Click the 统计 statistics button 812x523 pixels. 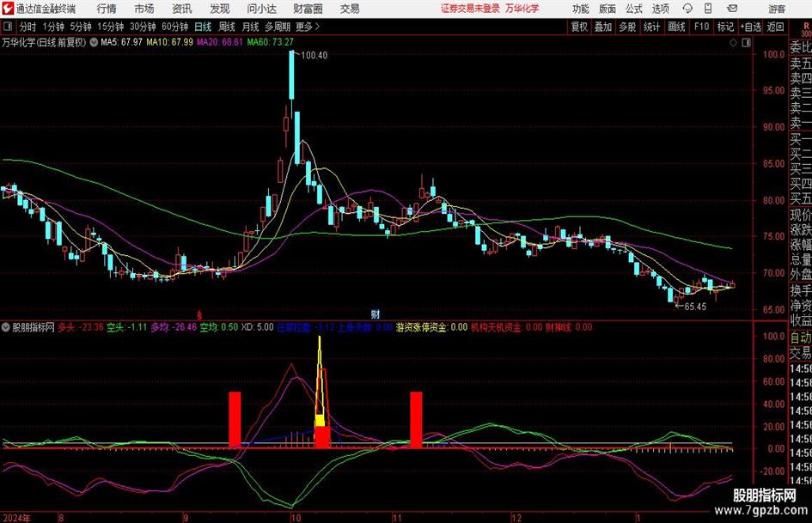click(651, 27)
